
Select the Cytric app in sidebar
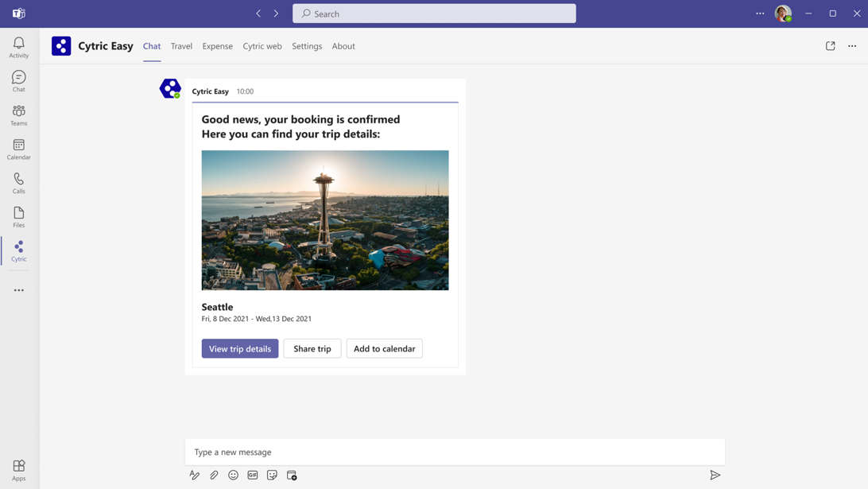coord(19,251)
